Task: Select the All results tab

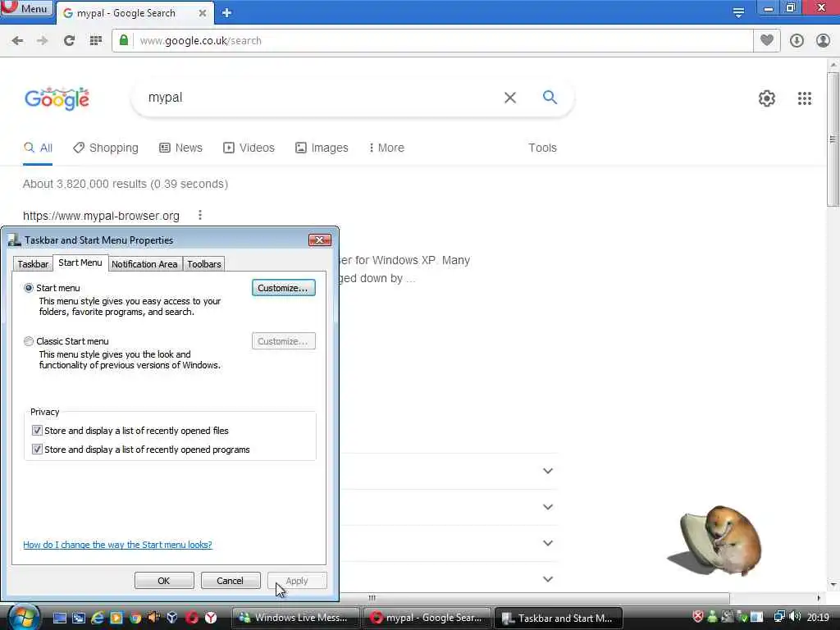Action: [x=38, y=148]
